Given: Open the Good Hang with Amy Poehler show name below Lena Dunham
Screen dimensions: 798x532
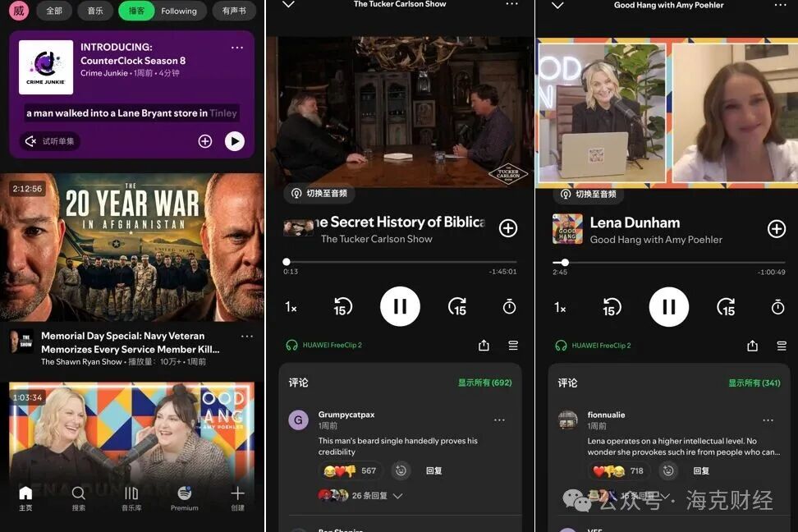Looking at the screenshot, I should coord(656,240).
